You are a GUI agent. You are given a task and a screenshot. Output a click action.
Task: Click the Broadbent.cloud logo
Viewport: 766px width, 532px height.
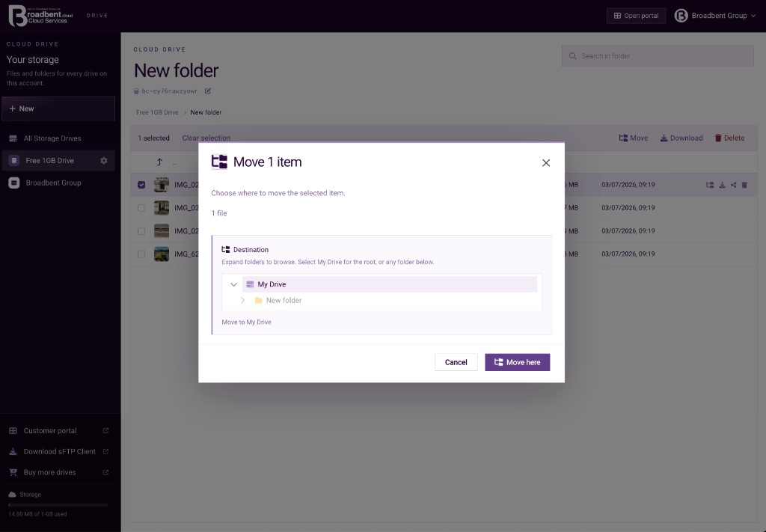(x=40, y=15)
